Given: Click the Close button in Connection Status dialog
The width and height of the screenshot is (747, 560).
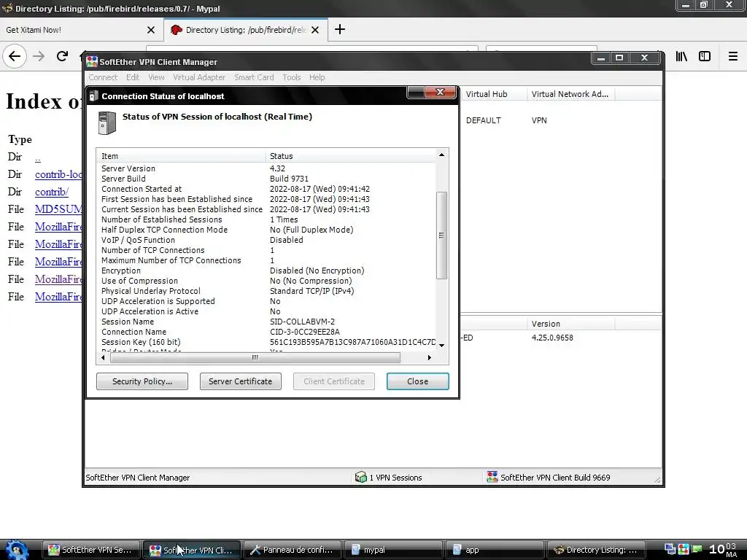Looking at the screenshot, I should point(417,381).
